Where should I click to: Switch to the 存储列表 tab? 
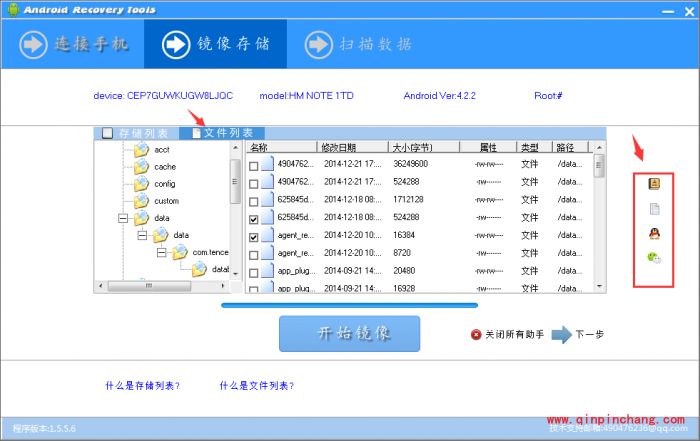click(x=137, y=133)
